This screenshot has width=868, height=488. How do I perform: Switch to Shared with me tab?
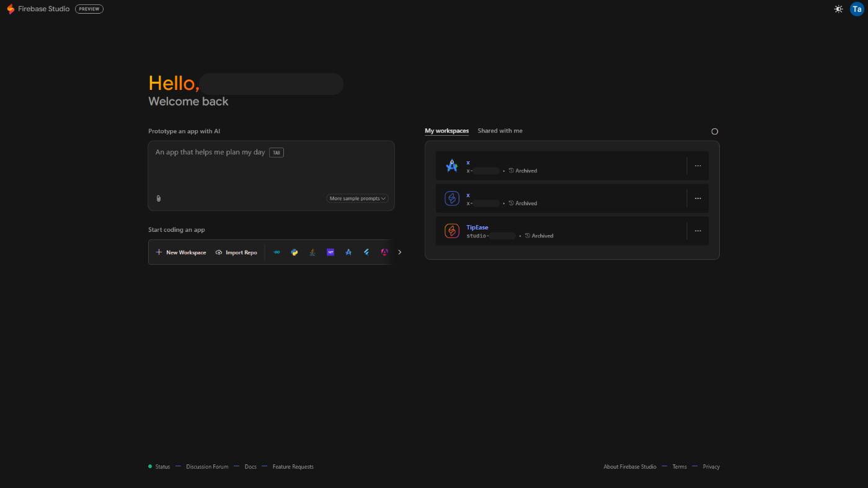[500, 131]
